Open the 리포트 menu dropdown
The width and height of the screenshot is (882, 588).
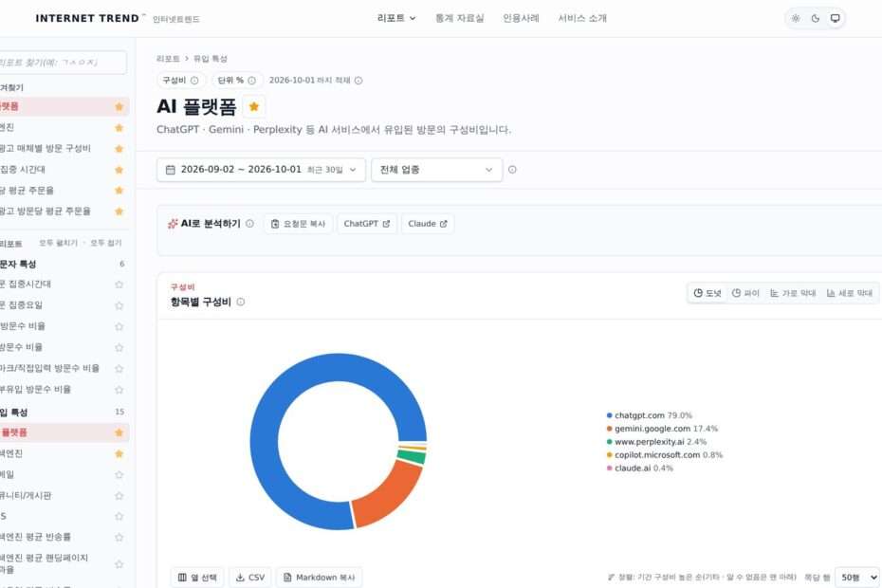[396, 19]
